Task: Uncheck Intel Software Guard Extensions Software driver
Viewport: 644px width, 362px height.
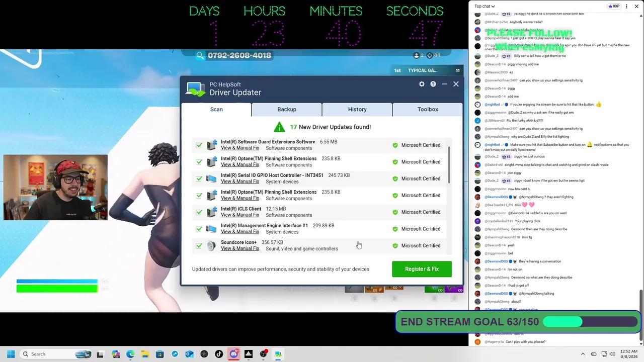Action: (199, 145)
